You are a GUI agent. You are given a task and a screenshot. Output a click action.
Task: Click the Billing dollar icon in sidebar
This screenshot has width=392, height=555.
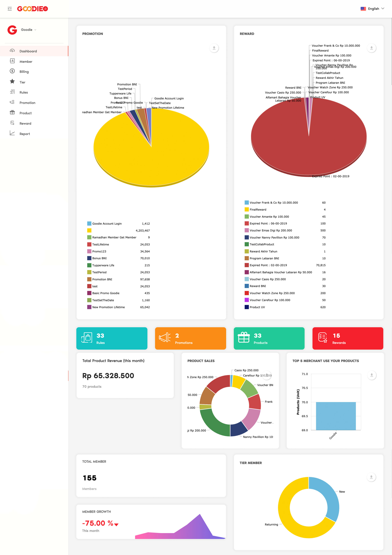point(12,71)
